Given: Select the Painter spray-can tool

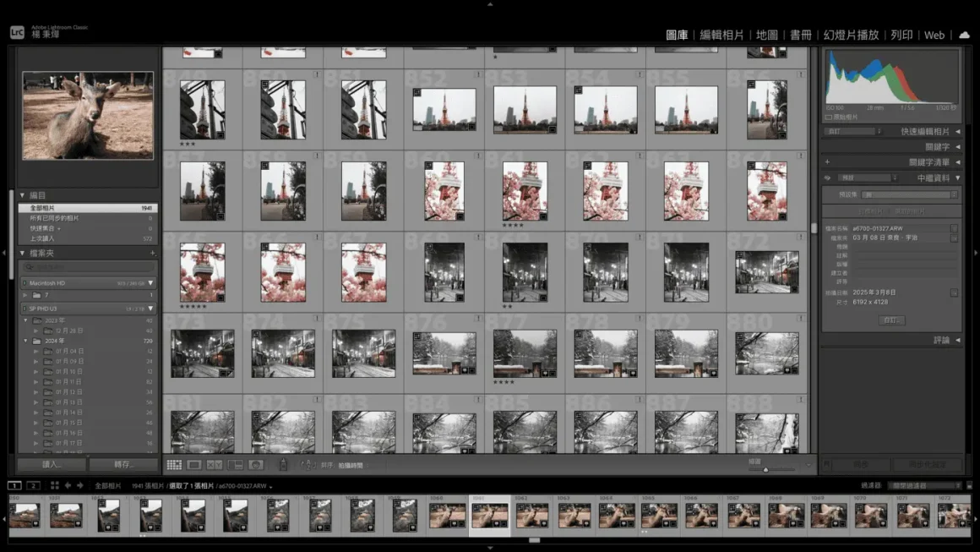Looking at the screenshot, I should (x=283, y=464).
